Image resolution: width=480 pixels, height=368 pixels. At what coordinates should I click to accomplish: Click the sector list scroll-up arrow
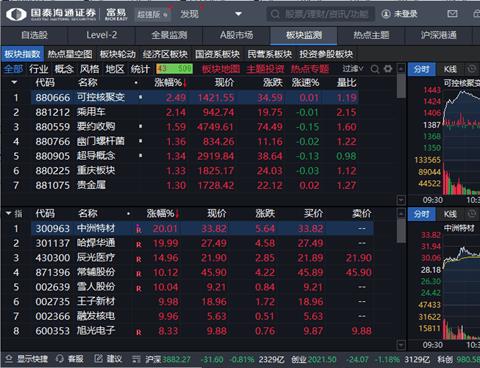(x=401, y=69)
